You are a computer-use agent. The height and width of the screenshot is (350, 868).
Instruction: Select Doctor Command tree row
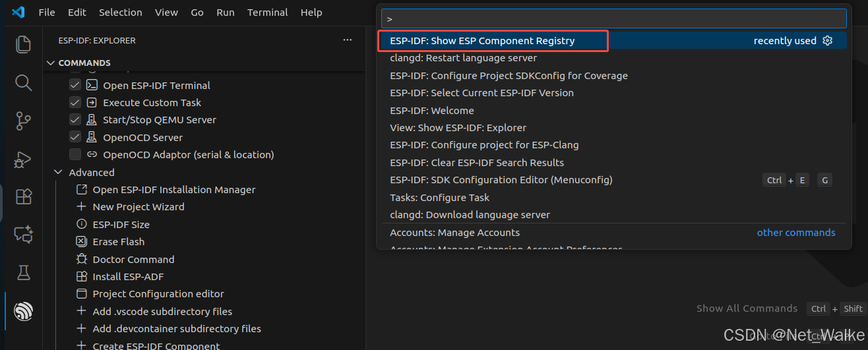pyautogui.click(x=204, y=259)
